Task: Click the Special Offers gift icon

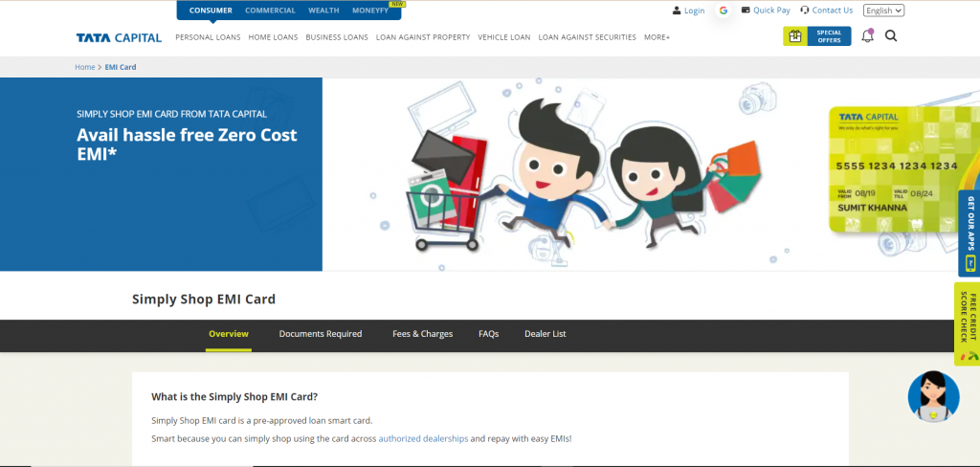Action: (x=795, y=36)
